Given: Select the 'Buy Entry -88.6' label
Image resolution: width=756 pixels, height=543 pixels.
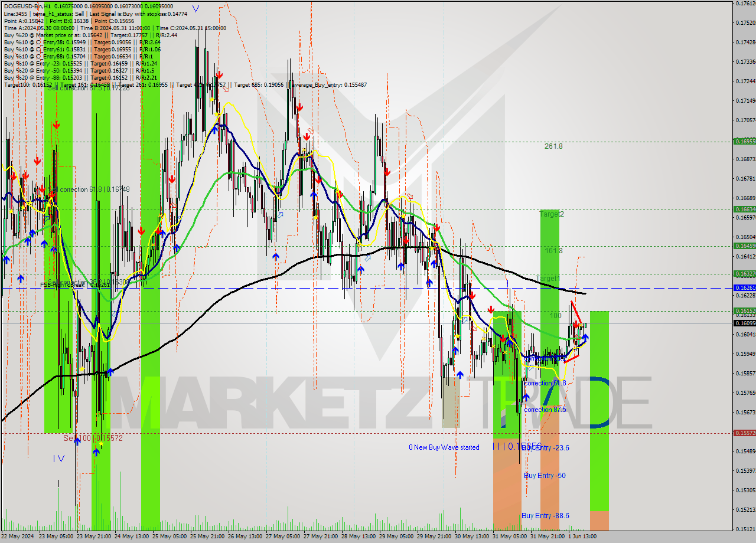Looking at the screenshot, I should pos(545,516).
